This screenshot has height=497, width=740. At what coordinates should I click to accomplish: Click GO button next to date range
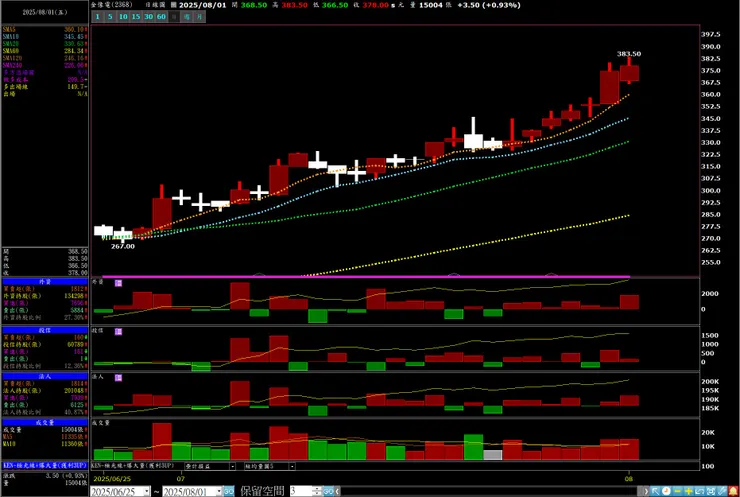228,491
